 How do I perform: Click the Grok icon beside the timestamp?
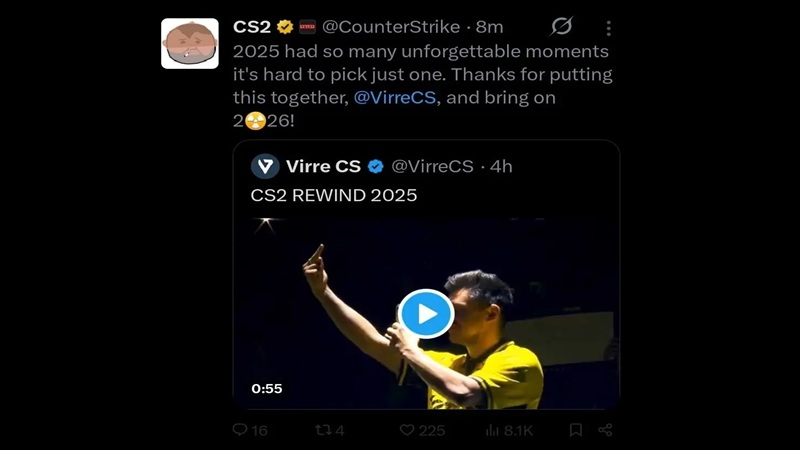[x=562, y=27]
